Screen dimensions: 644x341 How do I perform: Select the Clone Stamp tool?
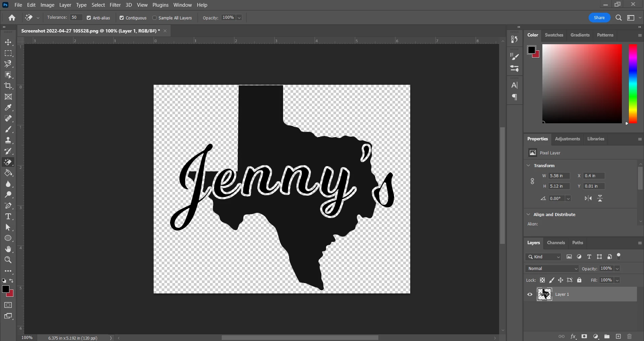(x=8, y=140)
